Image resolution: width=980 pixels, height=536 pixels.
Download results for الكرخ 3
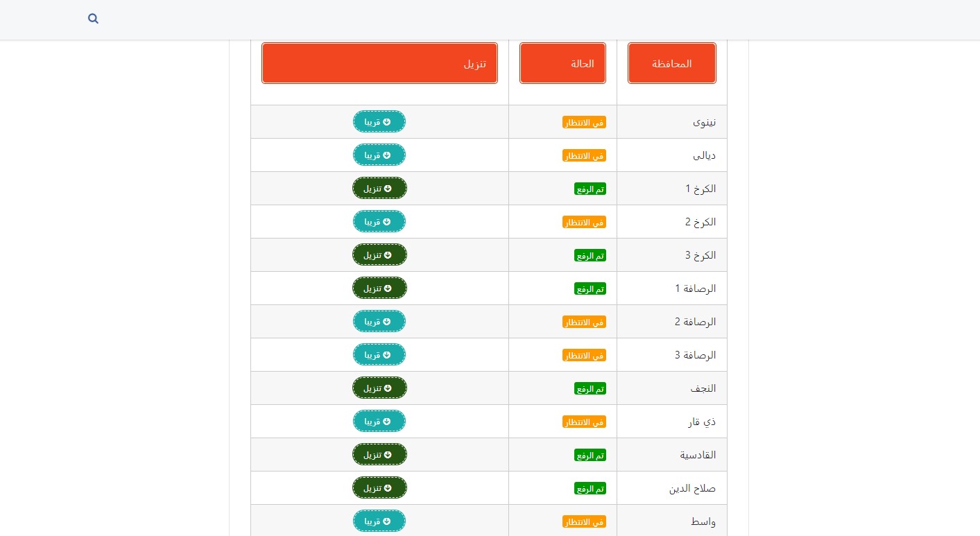point(379,254)
